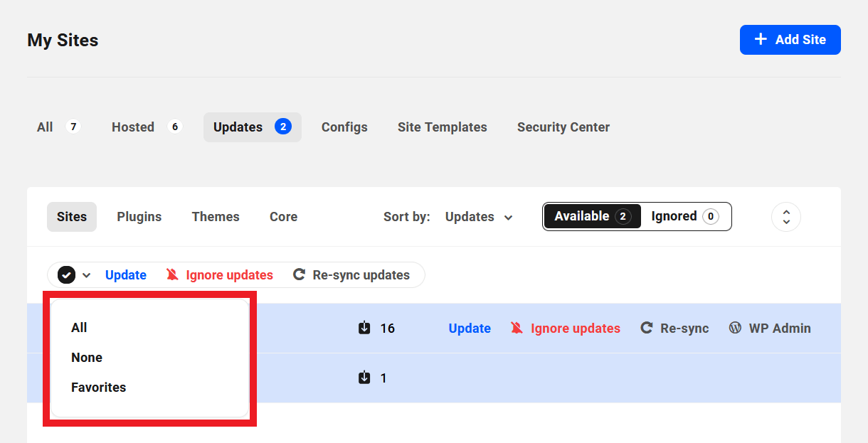
Task: Choose Favorites from selection dropdown
Action: [98, 388]
